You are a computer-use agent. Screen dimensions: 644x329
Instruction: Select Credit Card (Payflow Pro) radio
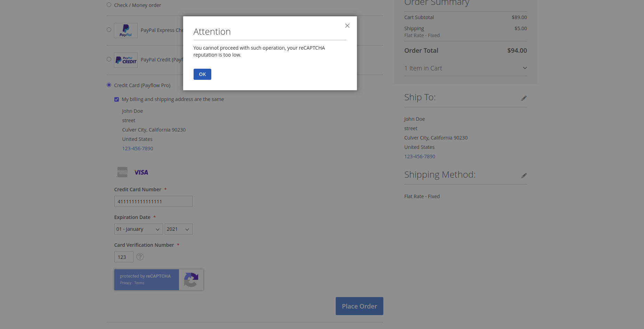click(x=109, y=85)
